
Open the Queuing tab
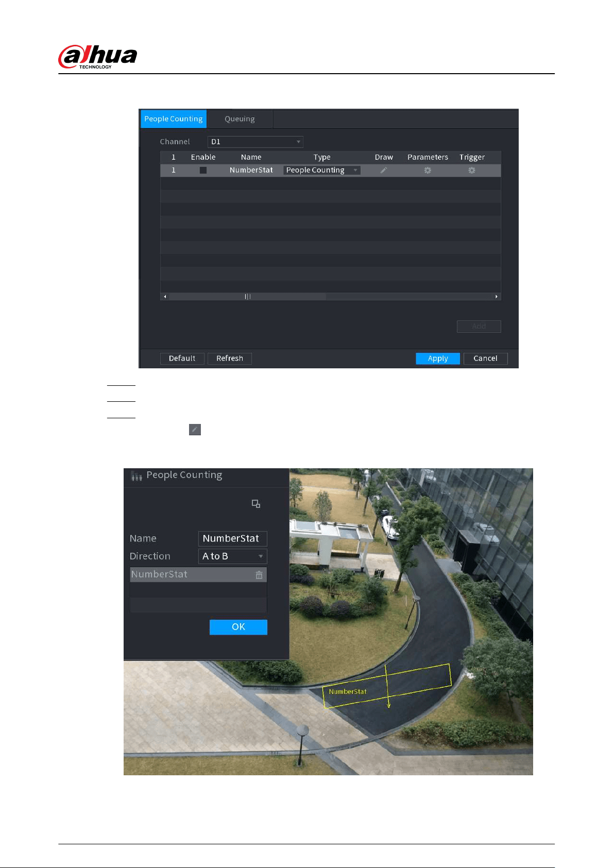point(240,119)
